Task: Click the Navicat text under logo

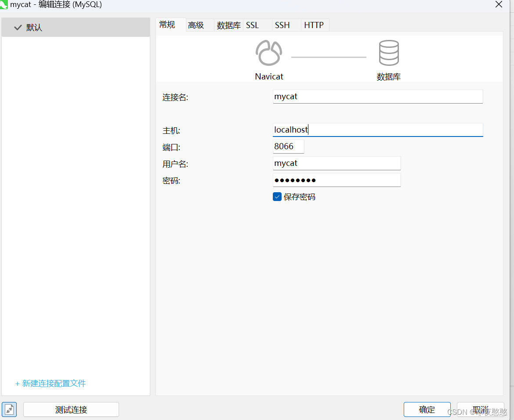Action: tap(269, 77)
